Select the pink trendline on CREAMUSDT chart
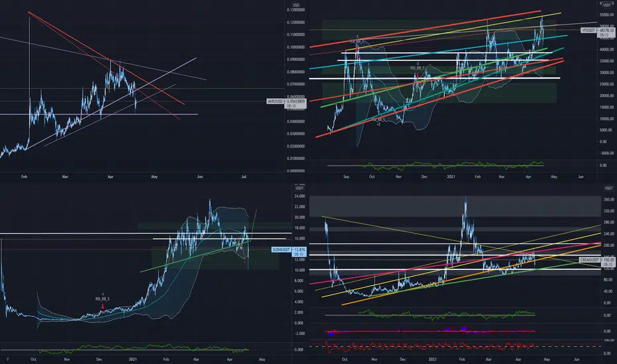 456,263
